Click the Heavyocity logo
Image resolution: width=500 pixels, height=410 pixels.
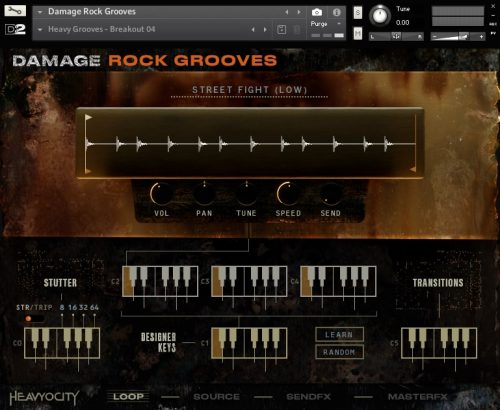coord(44,397)
